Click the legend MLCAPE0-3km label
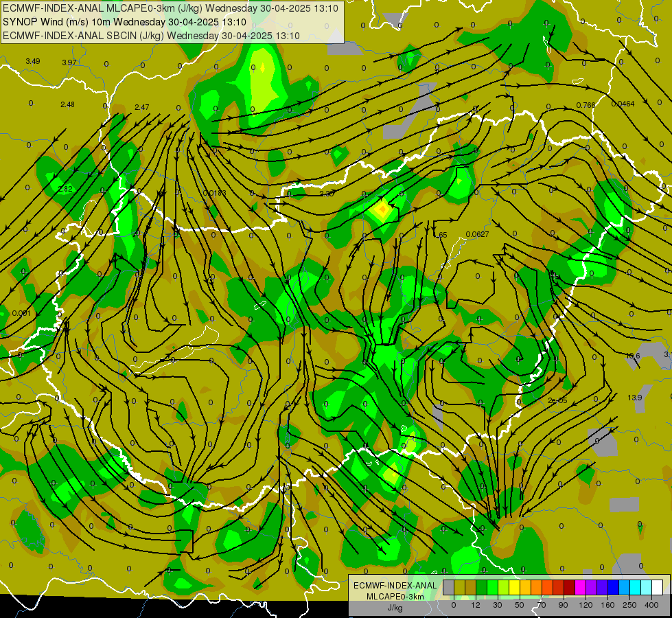Viewport: 672px width, 618px height. [x=395, y=597]
